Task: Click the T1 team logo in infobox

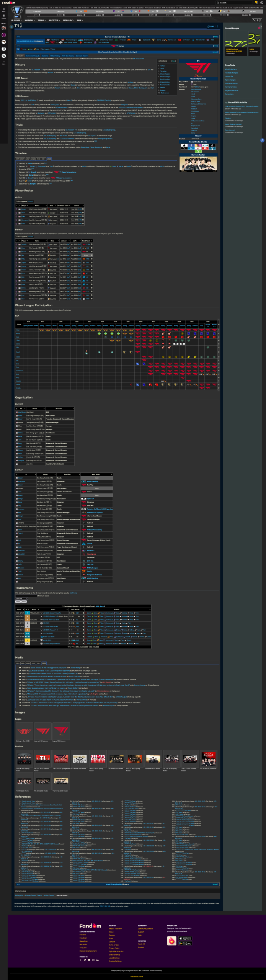Action: (x=198, y=69)
